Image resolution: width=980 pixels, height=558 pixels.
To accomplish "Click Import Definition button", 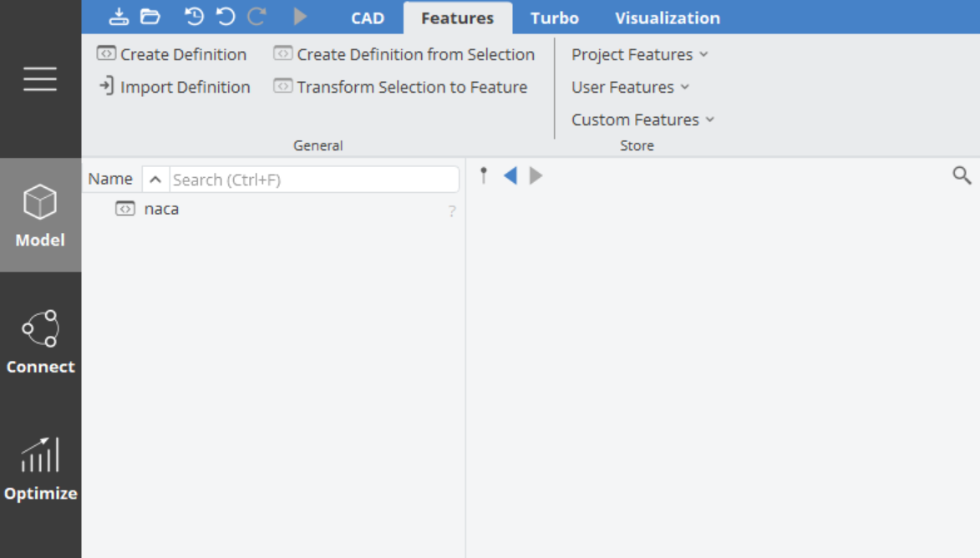I will coord(175,87).
